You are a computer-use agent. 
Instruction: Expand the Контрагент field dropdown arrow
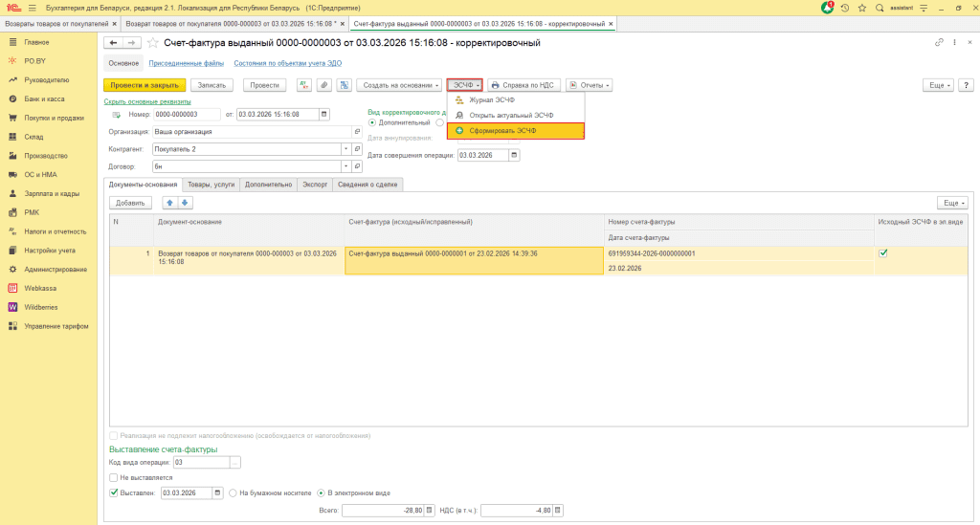345,149
